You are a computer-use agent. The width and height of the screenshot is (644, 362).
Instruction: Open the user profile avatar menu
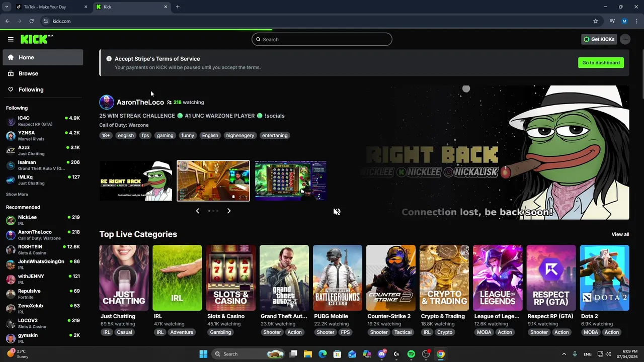[625, 39]
